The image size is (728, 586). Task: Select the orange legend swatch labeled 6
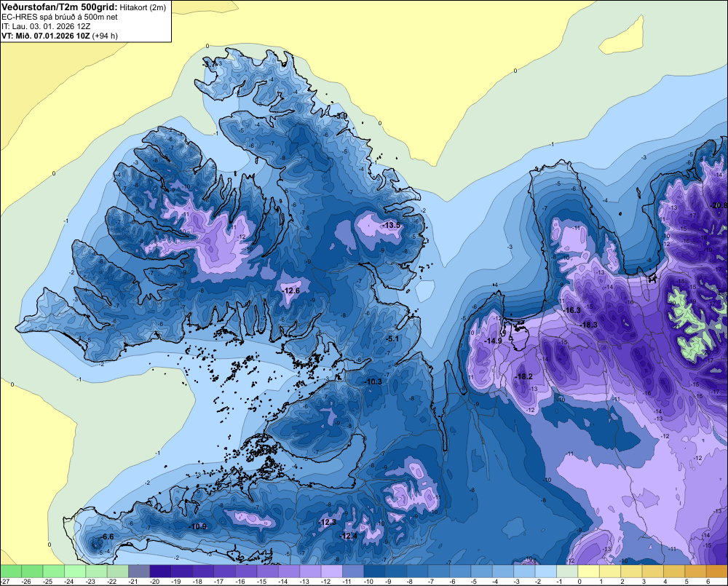716,571
